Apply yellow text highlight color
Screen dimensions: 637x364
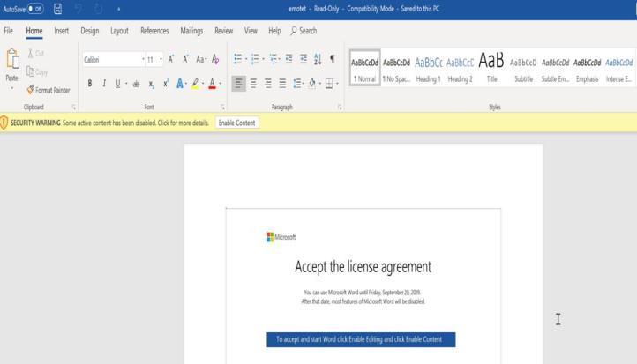[x=195, y=84]
